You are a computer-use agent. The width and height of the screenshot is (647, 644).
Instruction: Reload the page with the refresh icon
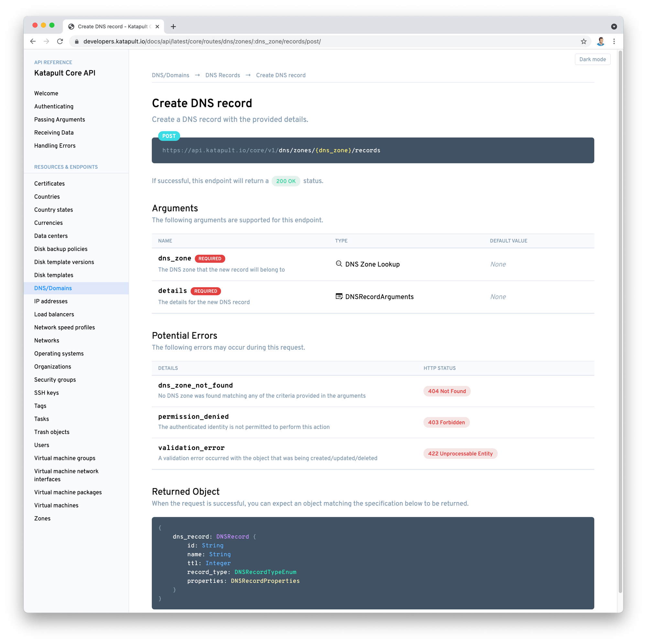coord(60,41)
